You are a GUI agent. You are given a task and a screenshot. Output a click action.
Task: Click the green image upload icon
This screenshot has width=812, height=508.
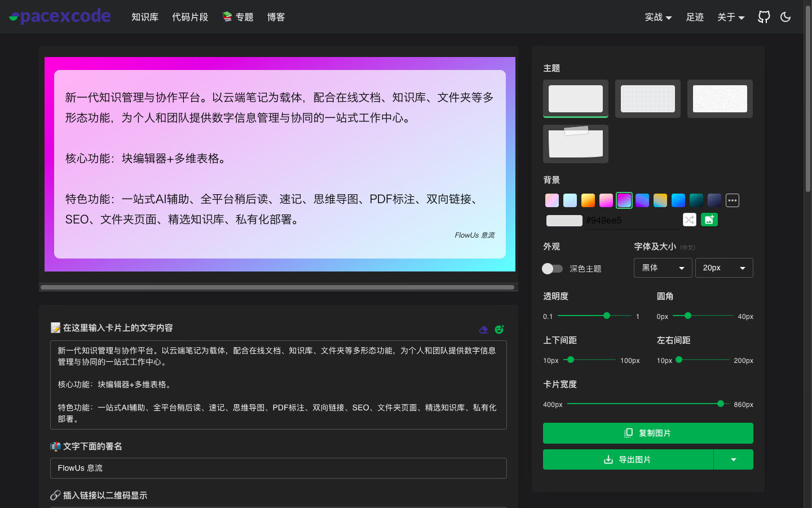click(x=709, y=220)
